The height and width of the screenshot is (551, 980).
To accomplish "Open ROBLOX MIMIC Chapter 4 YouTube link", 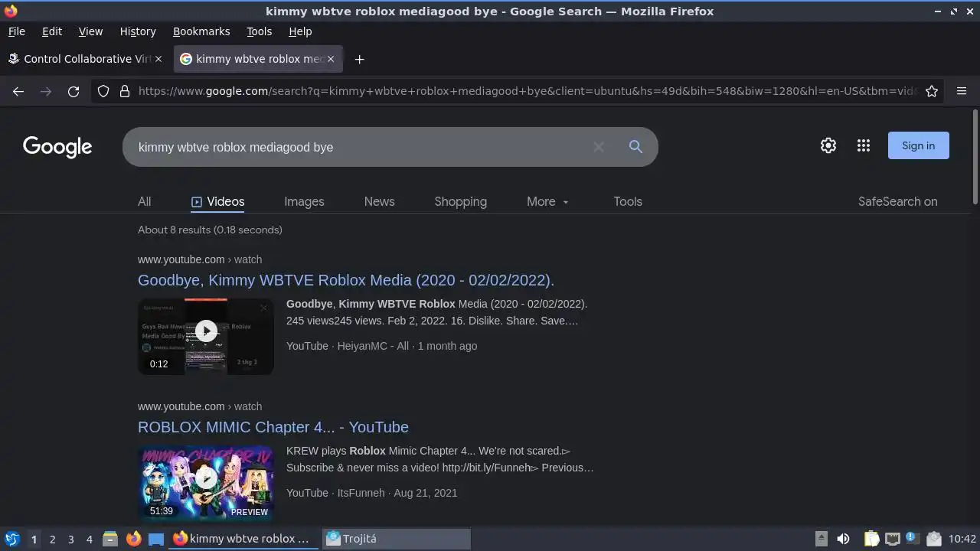I will [273, 427].
